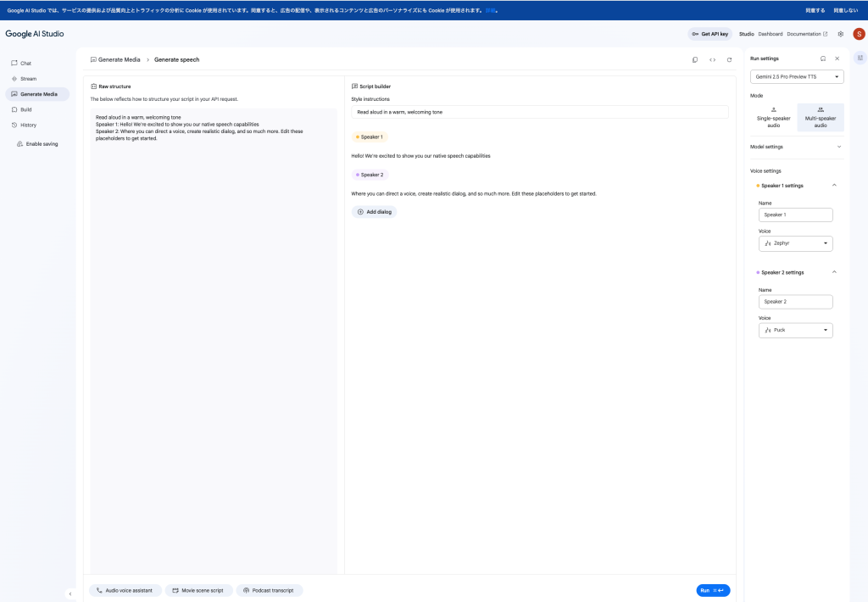Click Speaker 1 dialog text beginning Hello
The image size is (868, 602).
[420, 156]
